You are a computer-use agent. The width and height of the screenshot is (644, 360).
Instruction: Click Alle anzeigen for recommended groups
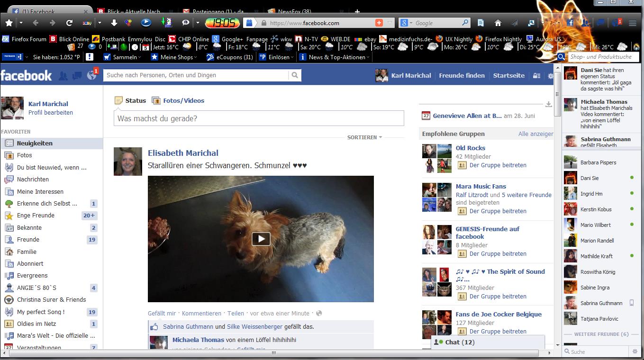coord(535,134)
